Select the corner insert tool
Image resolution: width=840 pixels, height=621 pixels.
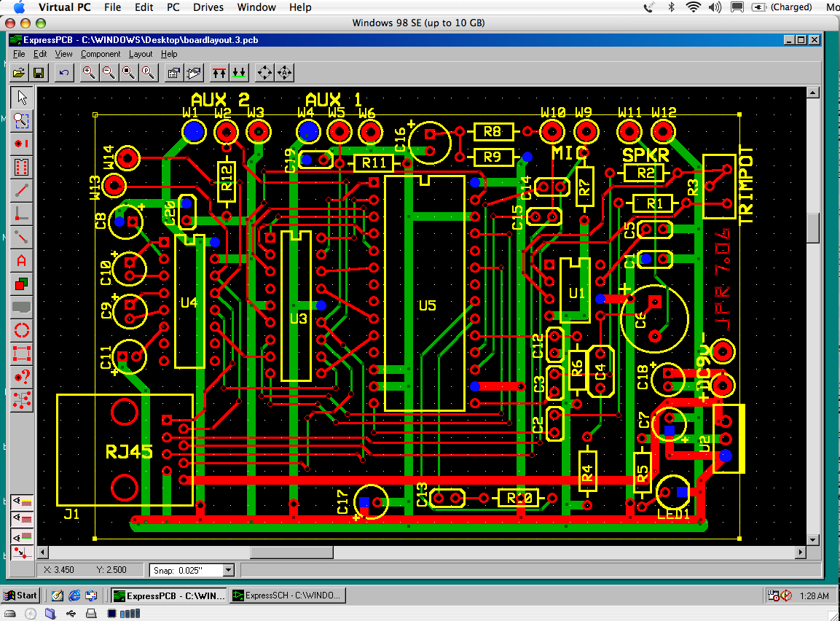click(x=21, y=214)
